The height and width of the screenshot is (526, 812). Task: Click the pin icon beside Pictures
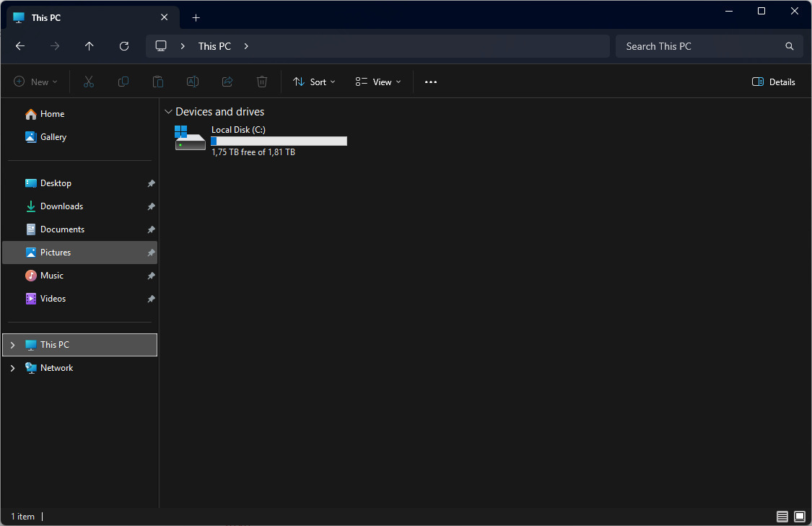pos(152,253)
